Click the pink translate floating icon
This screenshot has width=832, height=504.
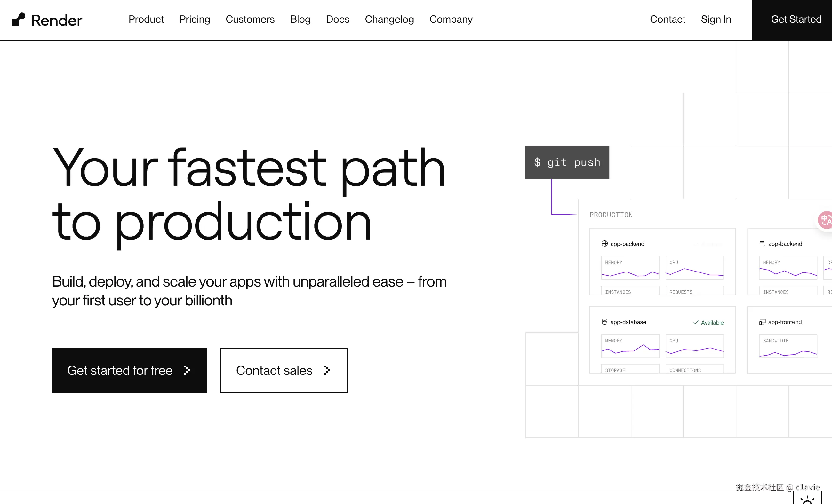826,220
